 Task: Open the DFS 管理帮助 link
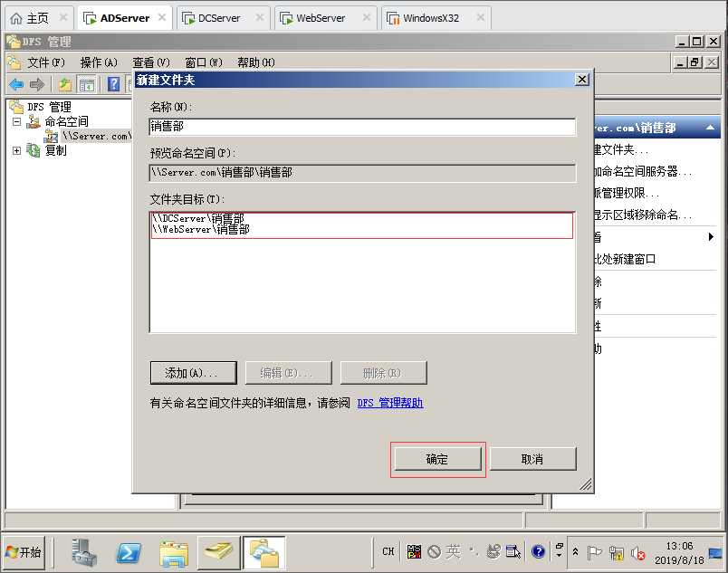pos(390,402)
